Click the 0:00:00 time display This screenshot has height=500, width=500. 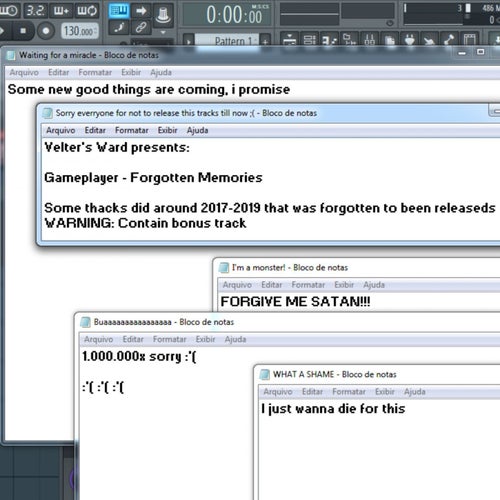point(234,15)
